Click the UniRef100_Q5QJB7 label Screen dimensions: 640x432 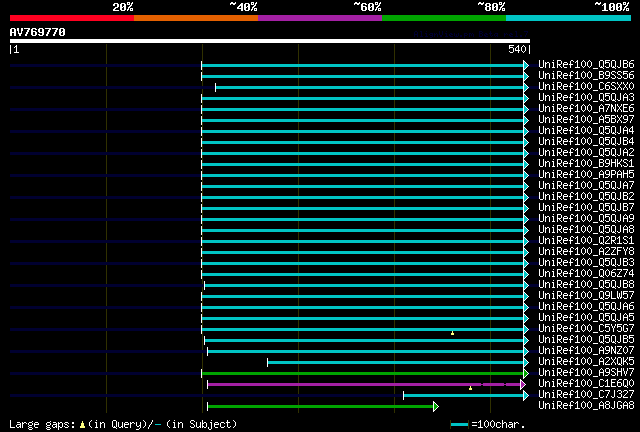(586, 208)
